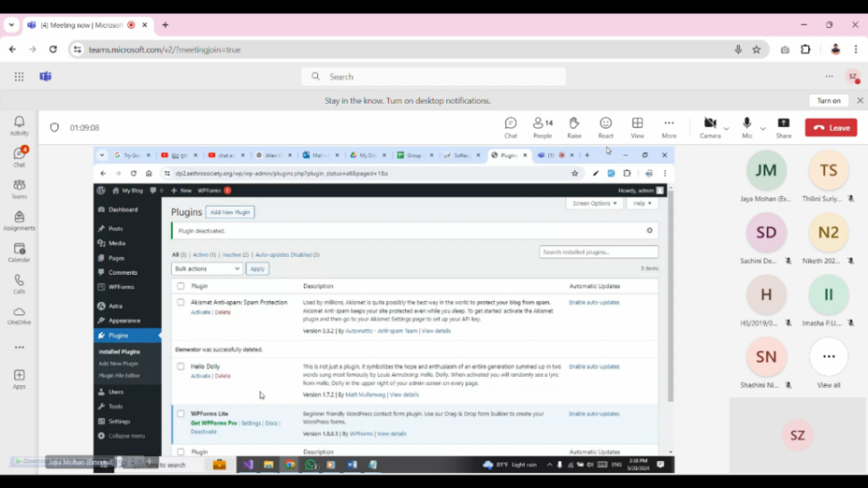Screen dimensions: 868x488
Task: Tick the Hello Dolly plugin checkbox
Action: pyautogui.click(x=181, y=366)
